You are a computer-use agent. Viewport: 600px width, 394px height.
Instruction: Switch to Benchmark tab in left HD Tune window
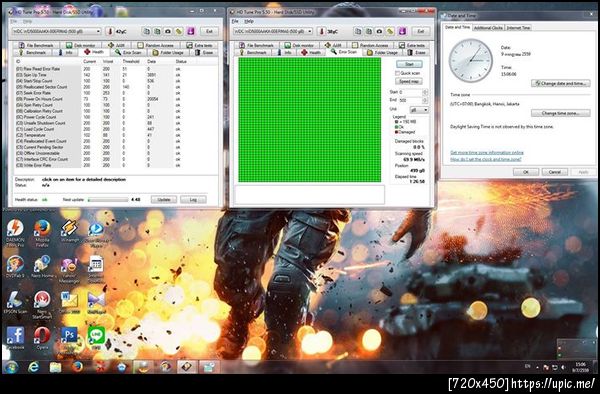pos(32,52)
